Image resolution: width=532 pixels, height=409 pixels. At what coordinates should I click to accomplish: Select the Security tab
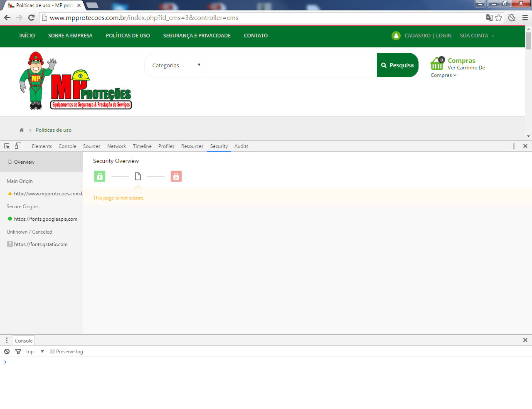219,146
